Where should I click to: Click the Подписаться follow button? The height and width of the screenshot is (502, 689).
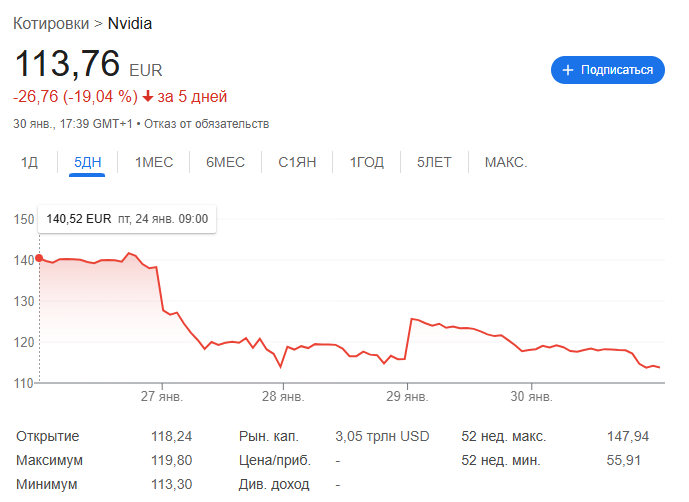(608, 70)
